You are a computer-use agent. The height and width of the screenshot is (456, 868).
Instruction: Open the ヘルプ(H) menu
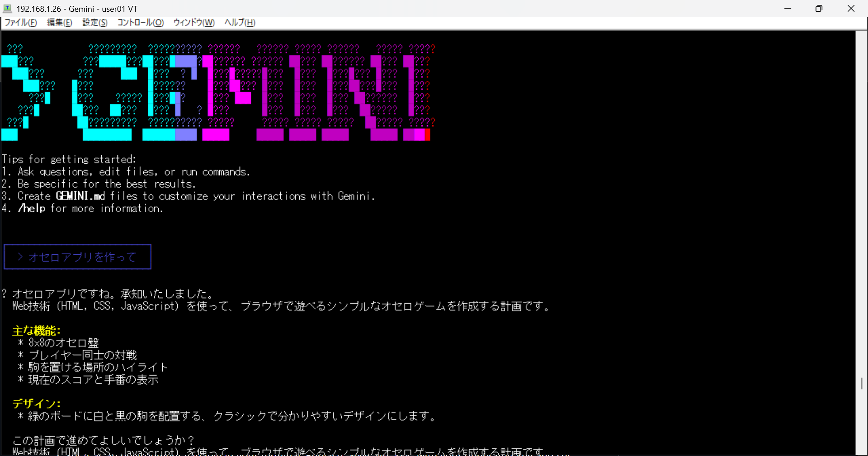(240, 23)
